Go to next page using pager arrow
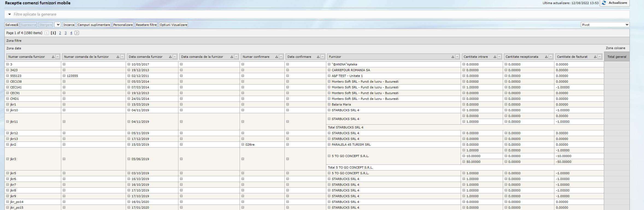The height and width of the screenshot is (210, 644). [x=77, y=33]
